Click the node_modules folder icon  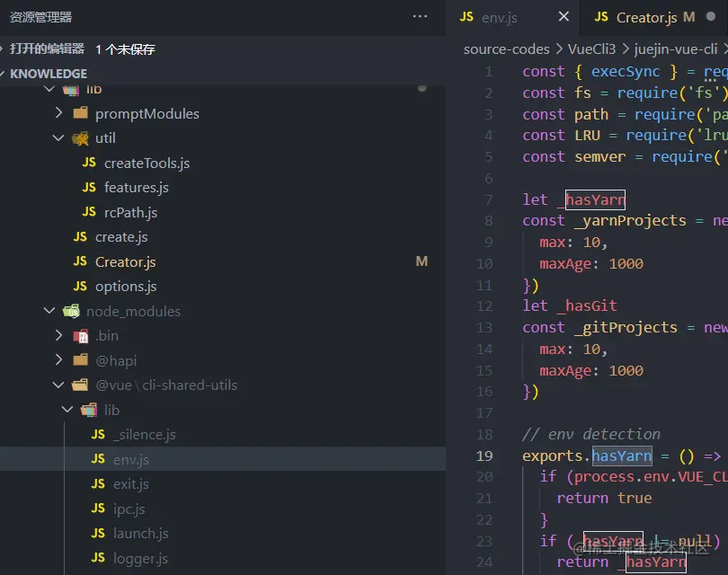coord(71,311)
